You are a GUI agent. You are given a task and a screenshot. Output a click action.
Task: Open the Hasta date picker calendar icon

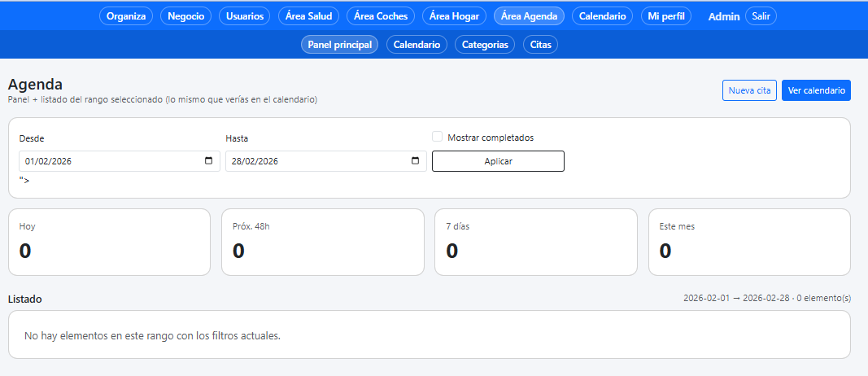pos(415,161)
